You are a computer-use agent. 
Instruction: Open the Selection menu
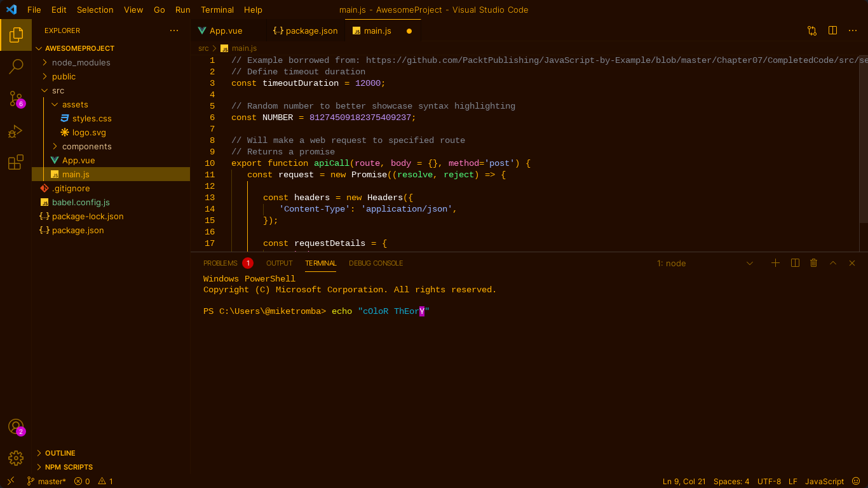pos(95,10)
